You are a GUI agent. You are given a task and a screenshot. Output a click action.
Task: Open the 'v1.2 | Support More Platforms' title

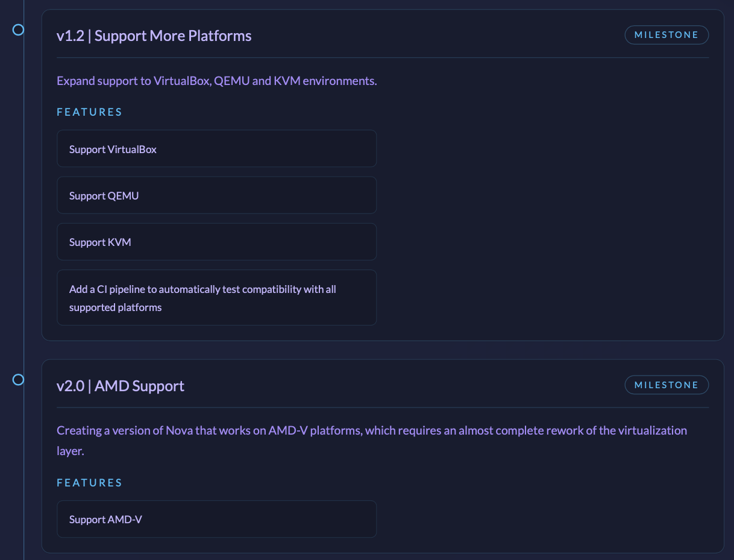[154, 36]
